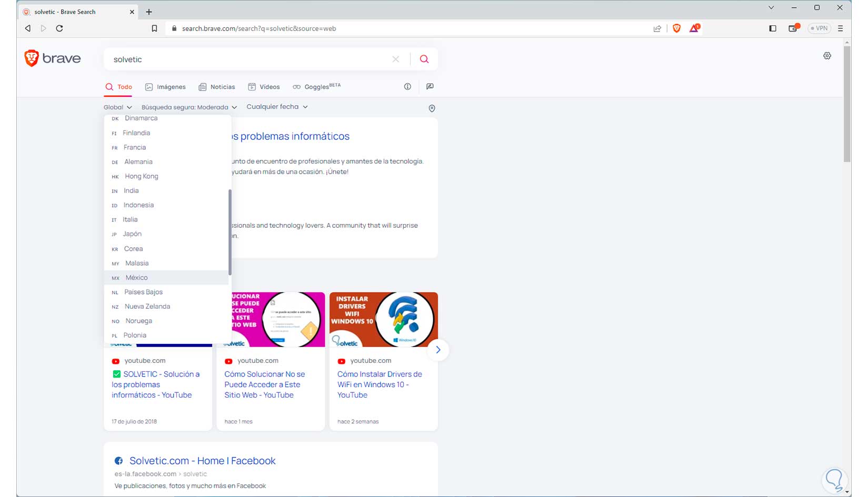Image resolution: width=868 pixels, height=497 pixels.
Task: Switch to the Noticias tab
Action: point(217,87)
